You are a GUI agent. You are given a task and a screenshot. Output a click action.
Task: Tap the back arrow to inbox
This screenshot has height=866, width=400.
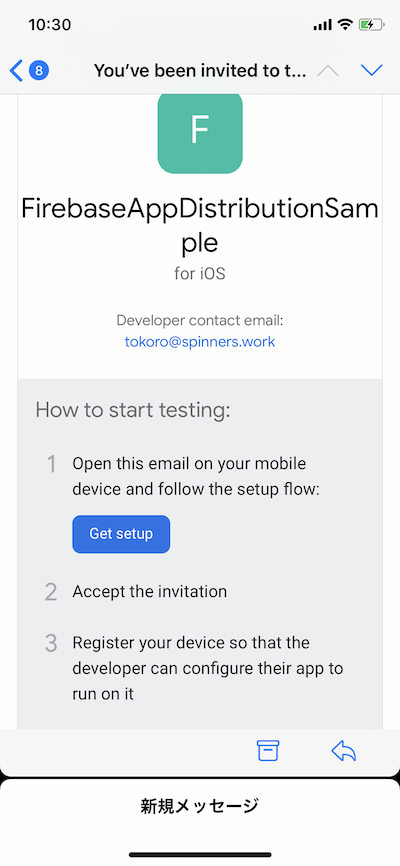click(17, 71)
